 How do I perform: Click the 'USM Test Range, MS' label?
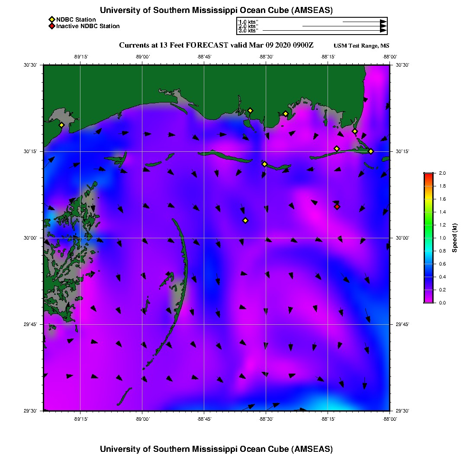coord(361,46)
